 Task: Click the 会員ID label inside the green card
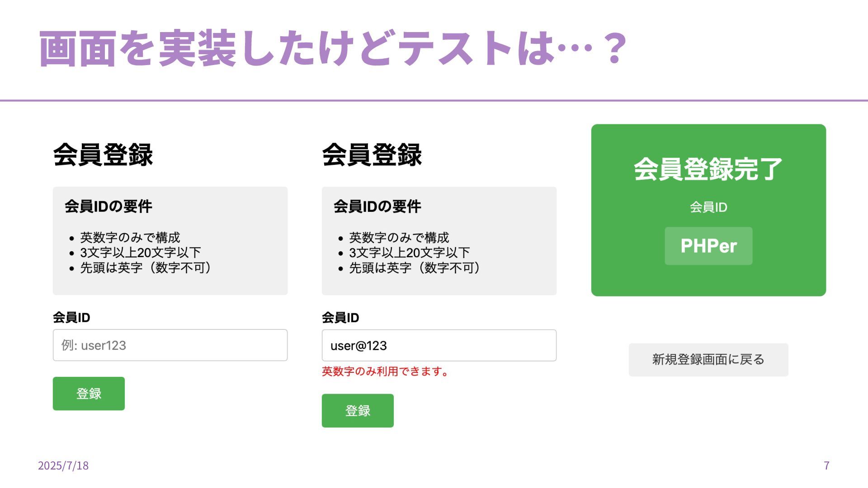click(x=708, y=207)
